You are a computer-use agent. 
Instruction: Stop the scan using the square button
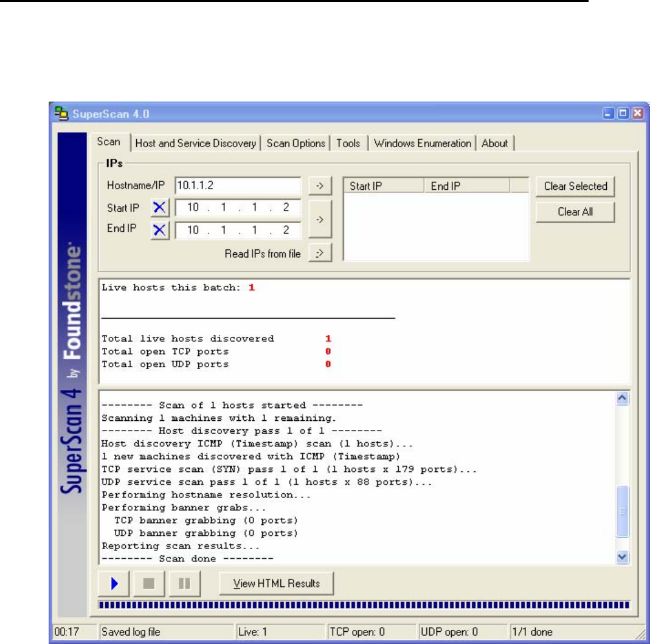point(149,583)
